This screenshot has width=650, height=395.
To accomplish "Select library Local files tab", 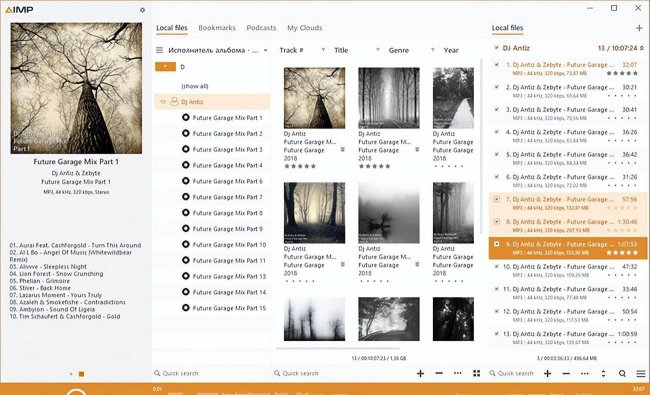I will coord(172,28).
